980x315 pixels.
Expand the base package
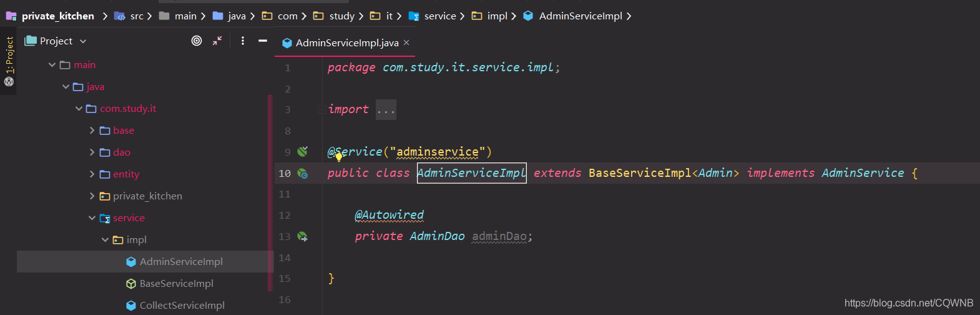[92, 131]
